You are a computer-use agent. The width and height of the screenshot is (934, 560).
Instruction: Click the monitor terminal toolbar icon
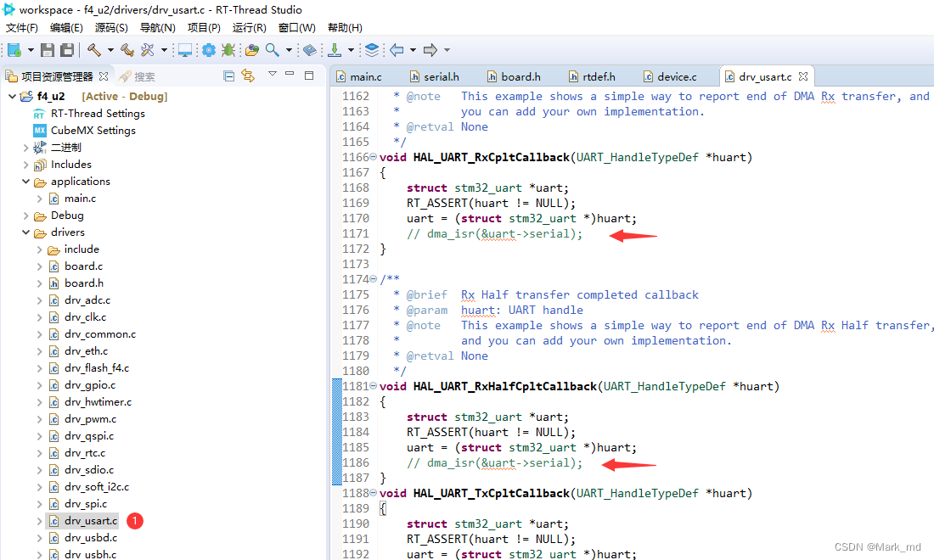(185, 50)
